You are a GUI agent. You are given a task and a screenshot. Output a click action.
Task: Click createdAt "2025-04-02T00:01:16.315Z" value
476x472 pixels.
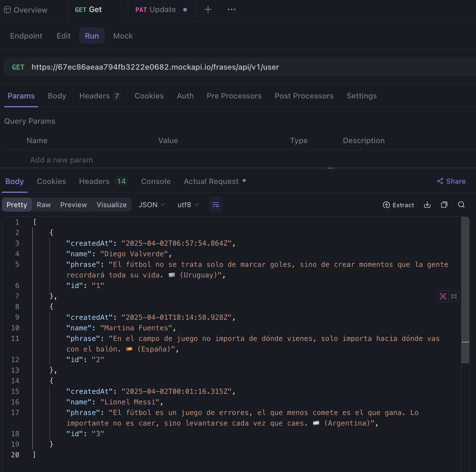tap(177, 391)
